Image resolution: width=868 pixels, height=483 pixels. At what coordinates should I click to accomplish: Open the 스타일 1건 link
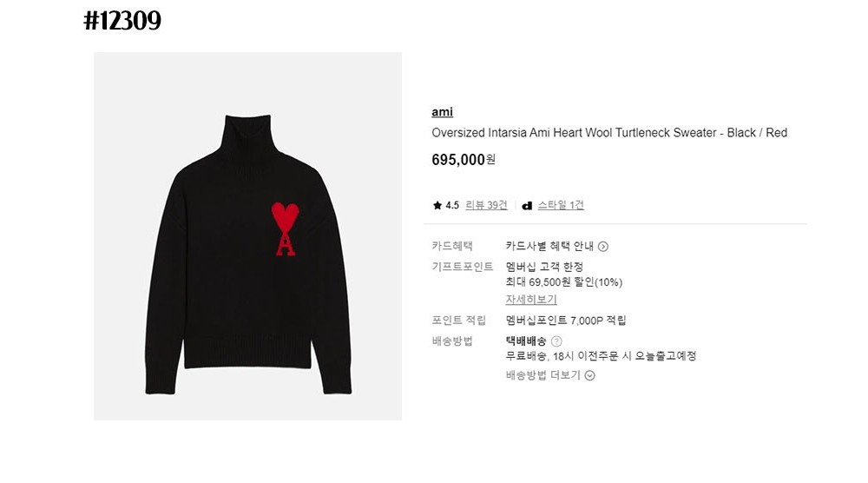(561, 205)
